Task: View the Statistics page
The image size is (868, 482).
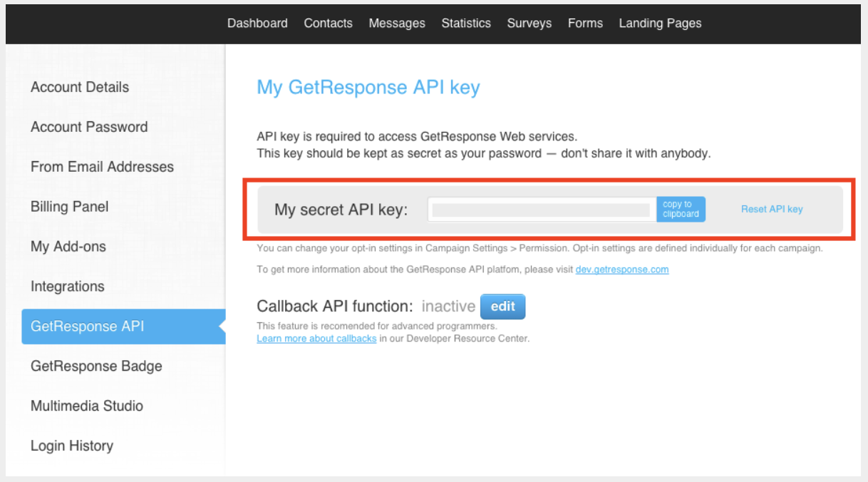Action: 466,24
